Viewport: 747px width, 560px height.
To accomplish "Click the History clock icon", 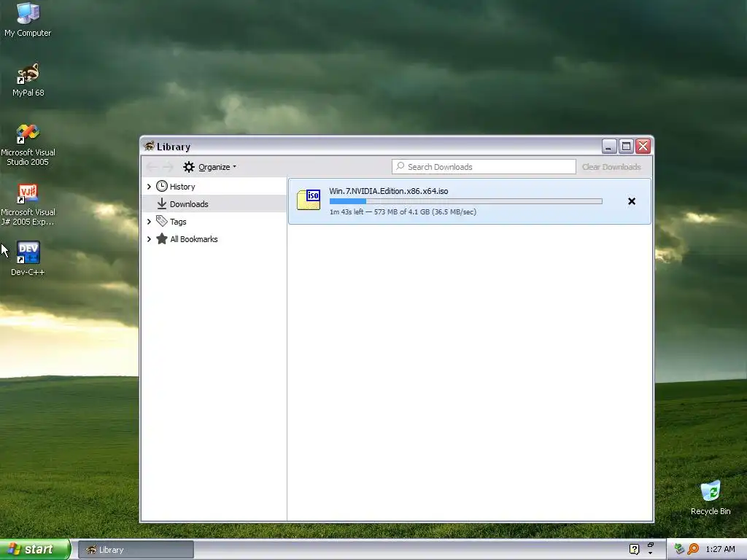I will pyautogui.click(x=162, y=186).
